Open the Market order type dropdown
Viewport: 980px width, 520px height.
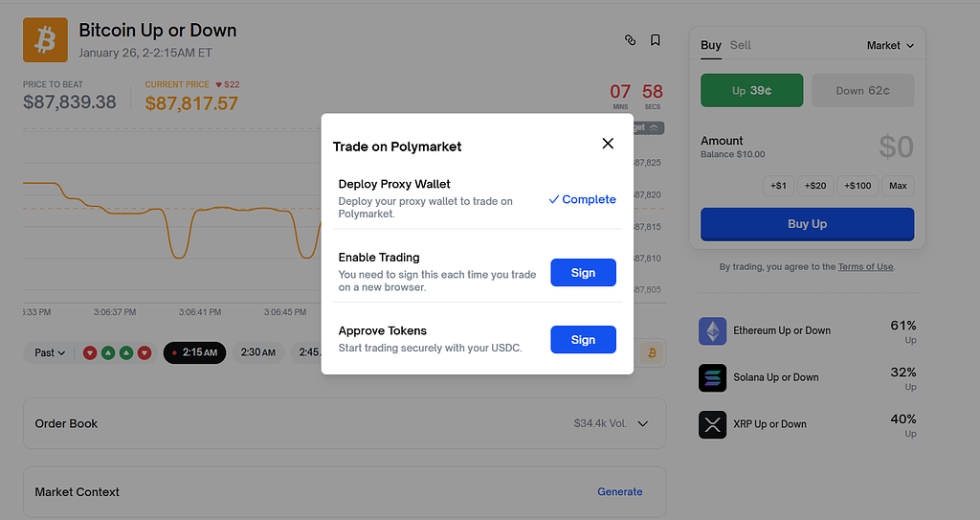890,45
